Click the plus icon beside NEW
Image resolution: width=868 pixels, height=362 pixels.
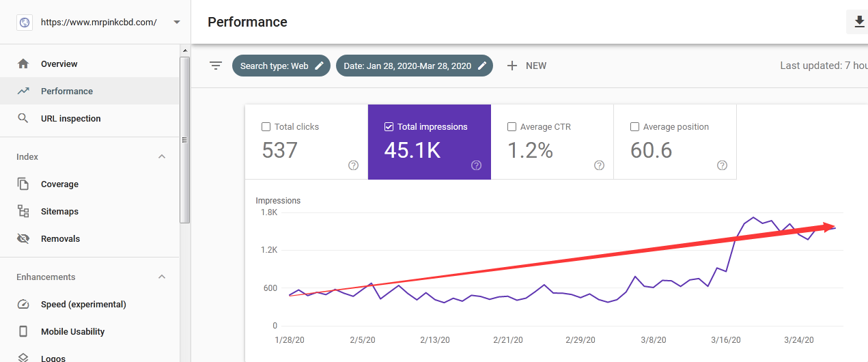(x=512, y=66)
